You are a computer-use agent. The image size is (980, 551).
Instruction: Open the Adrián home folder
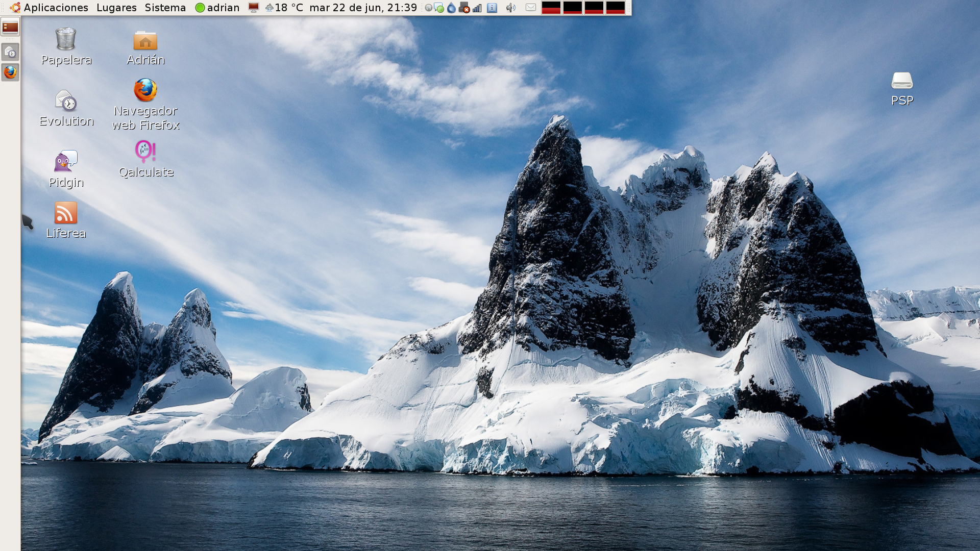click(x=145, y=41)
